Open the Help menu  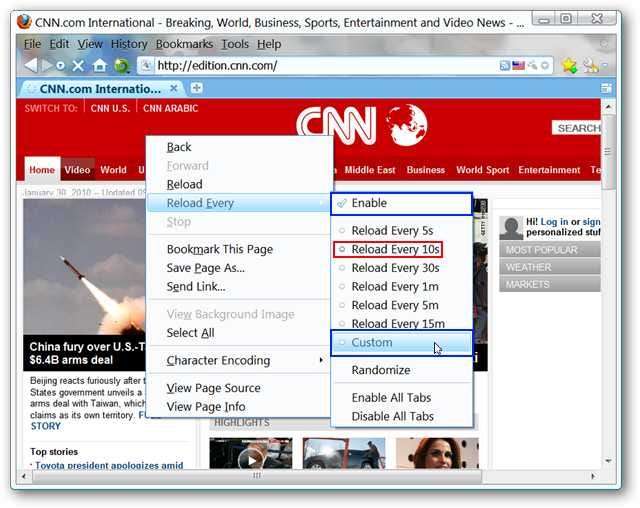pos(269,44)
